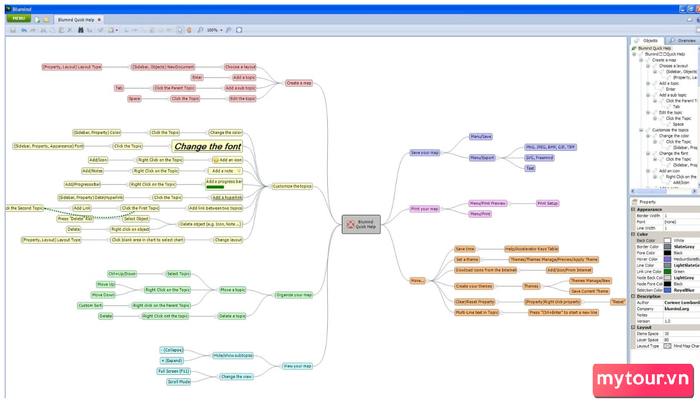The width and height of the screenshot is (700, 405).
Task: Click the Delete X toolbar icon
Action: tap(70, 30)
